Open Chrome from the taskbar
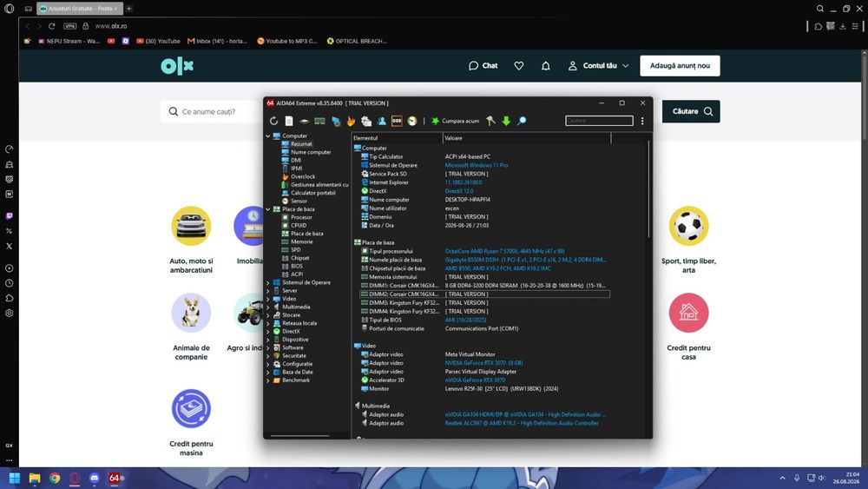 (x=55, y=478)
